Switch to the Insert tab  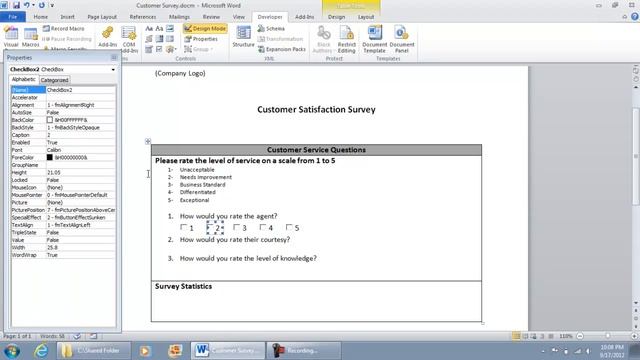coord(67,17)
